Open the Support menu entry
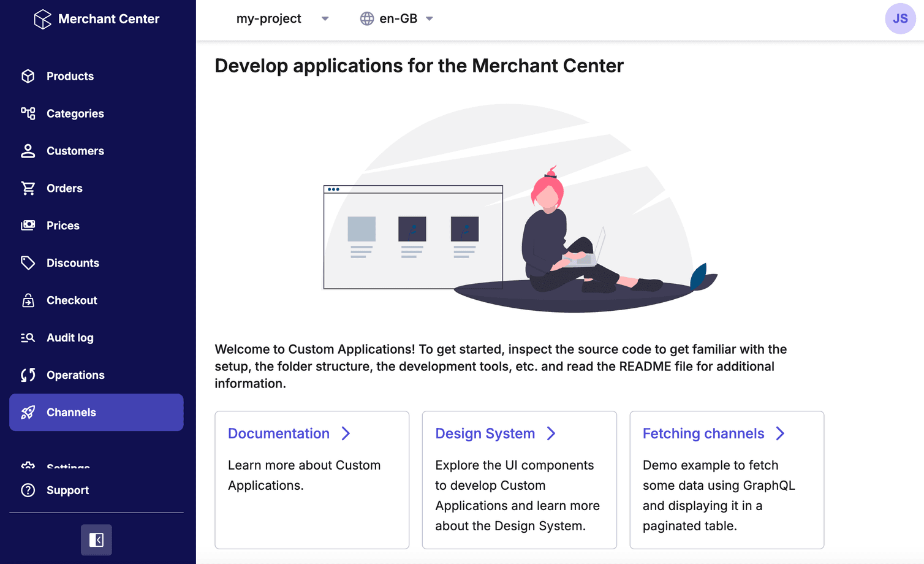924x564 pixels. pos(67,490)
